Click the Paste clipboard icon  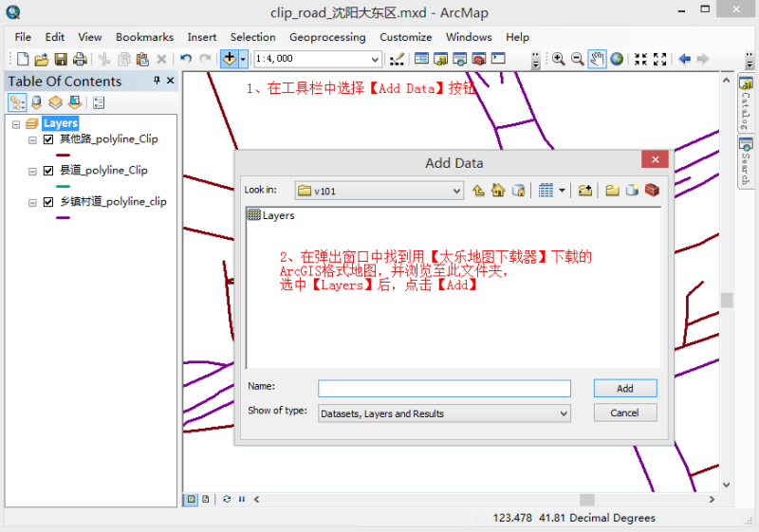pos(142,59)
